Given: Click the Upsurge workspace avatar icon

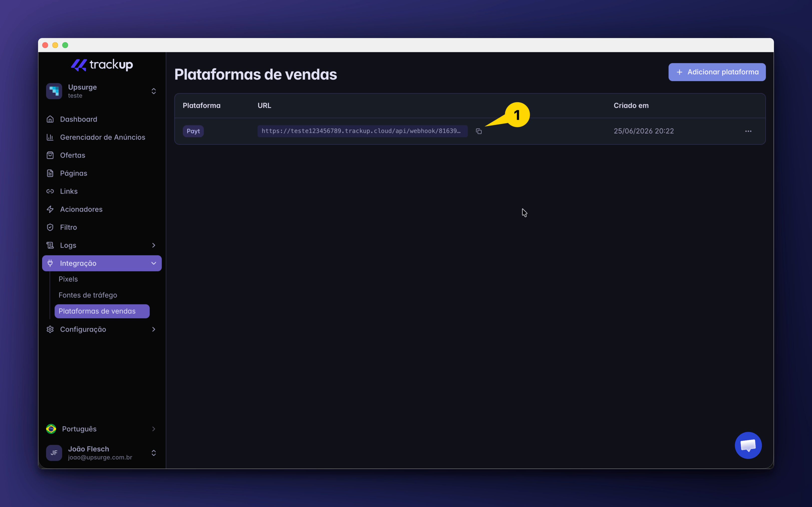Looking at the screenshot, I should [x=54, y=91].
